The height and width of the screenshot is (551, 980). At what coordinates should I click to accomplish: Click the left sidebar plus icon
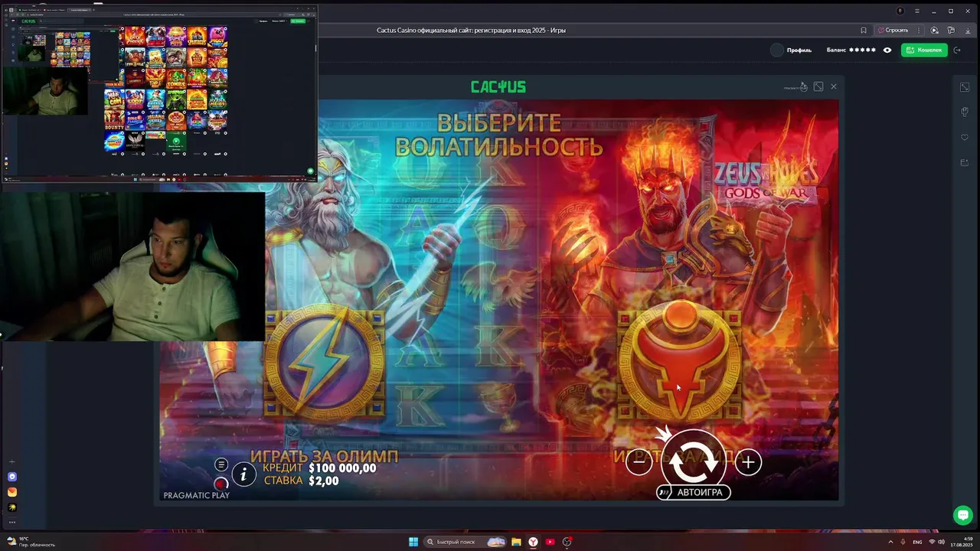[x=11, y=462]
